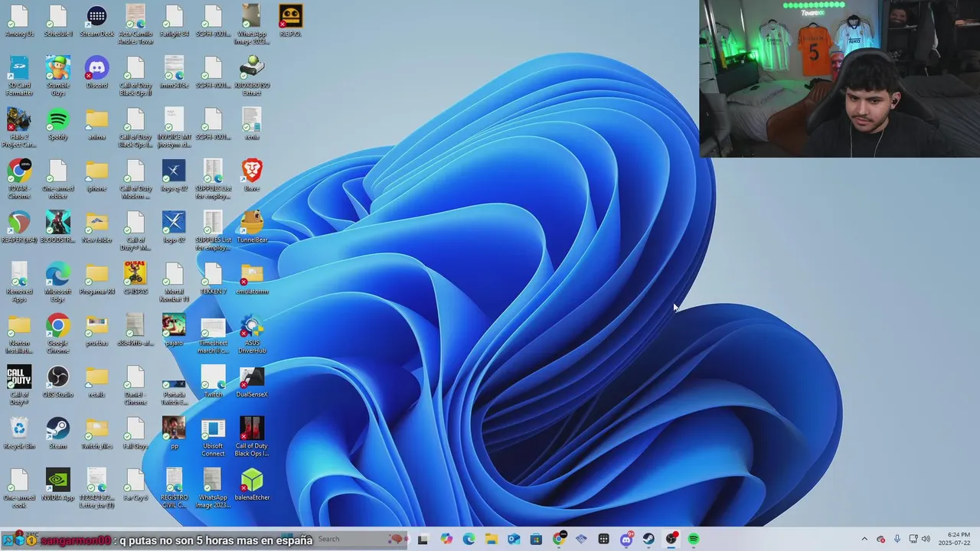This screenshot has height=551, width=980.
Task: Open balenaEtcher desktop icon
Action: [252, 485]
